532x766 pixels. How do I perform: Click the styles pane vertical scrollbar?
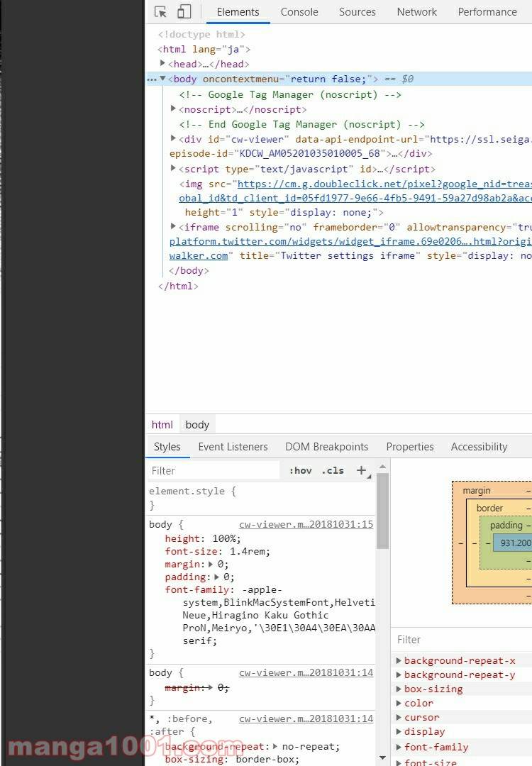[x=382, y=511]
